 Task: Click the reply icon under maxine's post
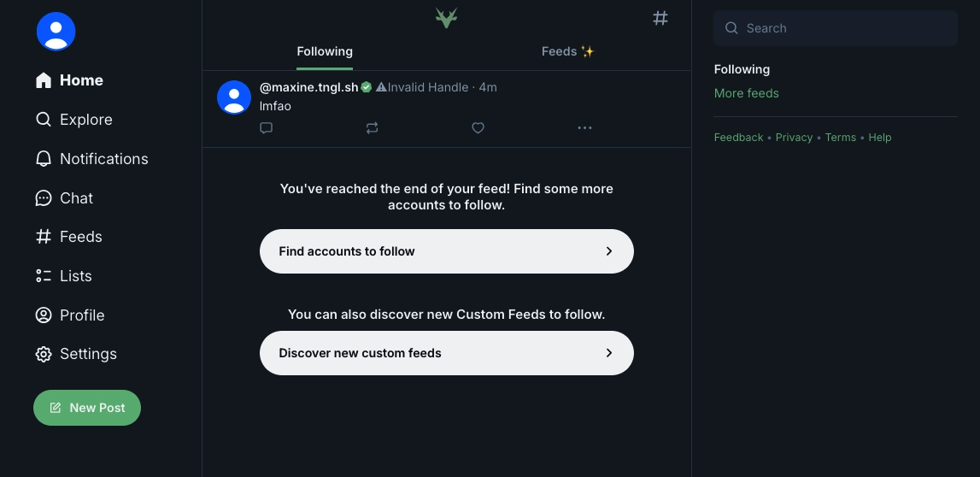pos(266,128)
